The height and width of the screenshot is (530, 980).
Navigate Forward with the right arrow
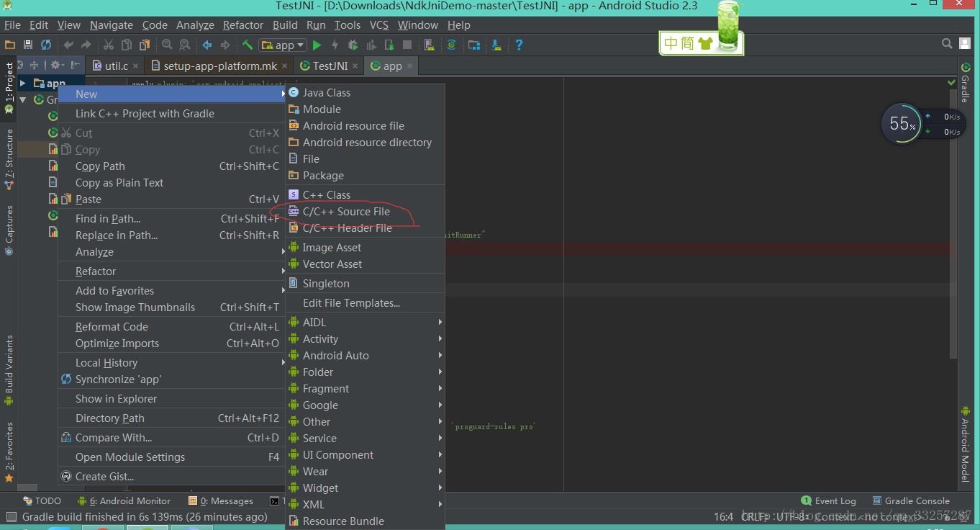point(225,45)
